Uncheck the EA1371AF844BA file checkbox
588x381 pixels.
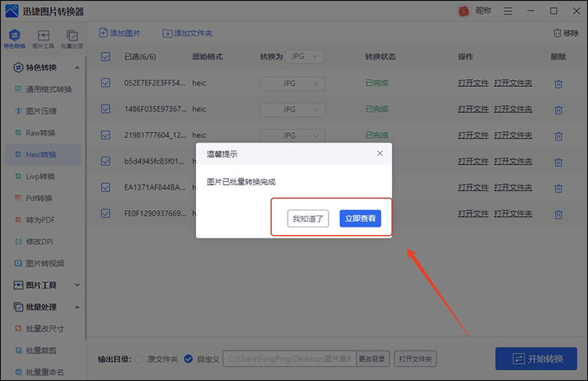tap(106, 187)
